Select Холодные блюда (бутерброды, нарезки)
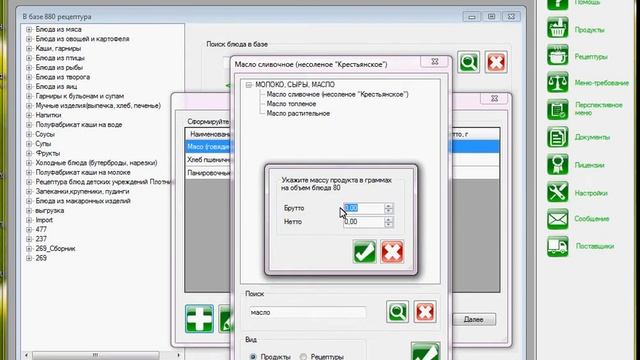Viewport: 640px width, 360px height. tap(96, 163)
